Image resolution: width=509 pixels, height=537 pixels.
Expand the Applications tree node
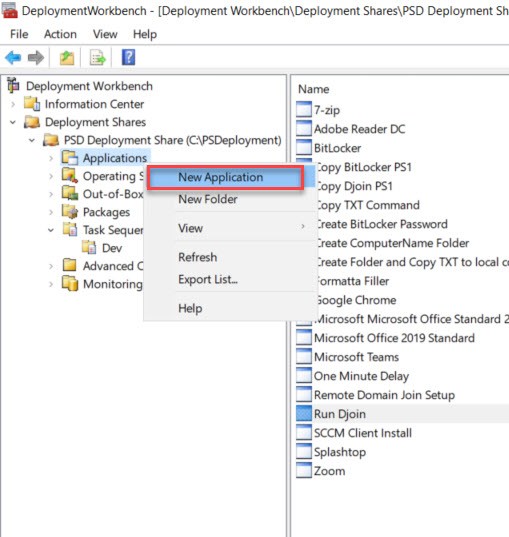click(x=51, y=158)
